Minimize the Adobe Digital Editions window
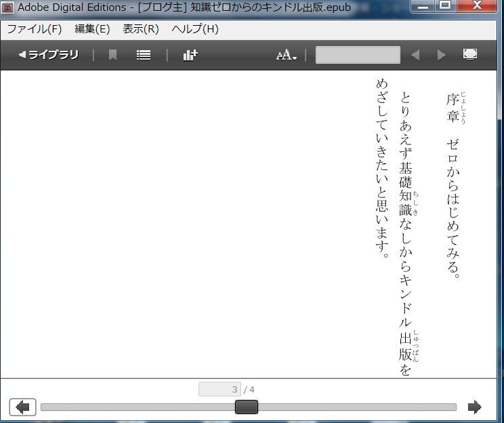The image size is (504, 423). 423,6
